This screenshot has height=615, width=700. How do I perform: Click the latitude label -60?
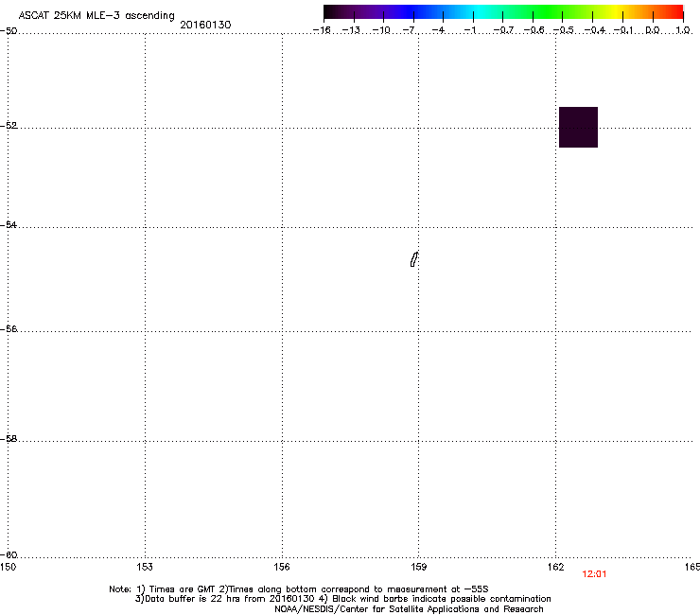point(9,554)
